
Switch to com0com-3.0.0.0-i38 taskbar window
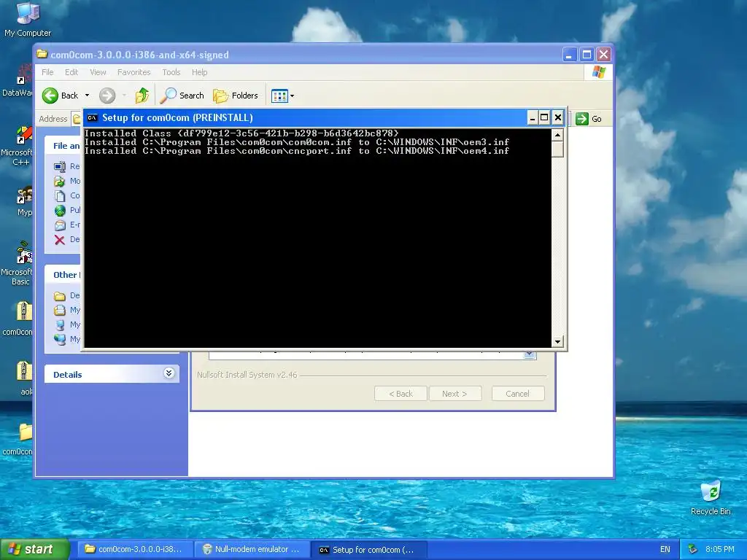pyautogui.click(x=135, y=550)
